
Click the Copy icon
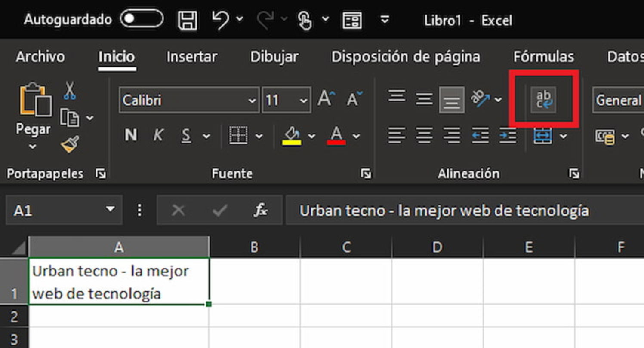(x=70, y=118)
